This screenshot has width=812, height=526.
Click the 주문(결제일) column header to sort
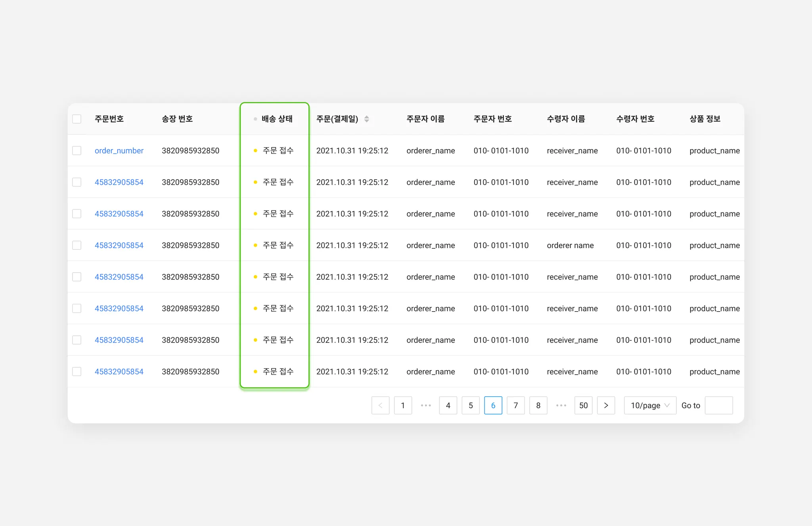[337, 119]
